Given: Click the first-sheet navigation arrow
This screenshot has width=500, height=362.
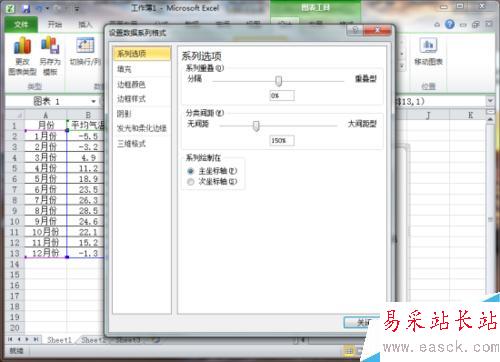Looking at the screenshot, I should click(10, 339).
